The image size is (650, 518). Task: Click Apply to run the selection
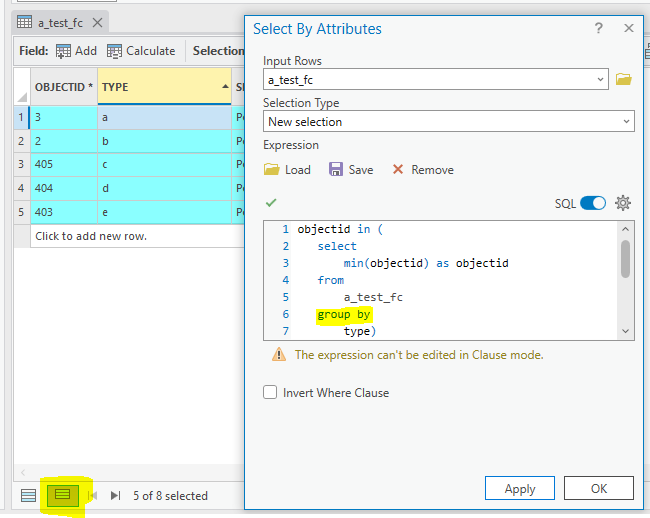click(x=519, y=489)
